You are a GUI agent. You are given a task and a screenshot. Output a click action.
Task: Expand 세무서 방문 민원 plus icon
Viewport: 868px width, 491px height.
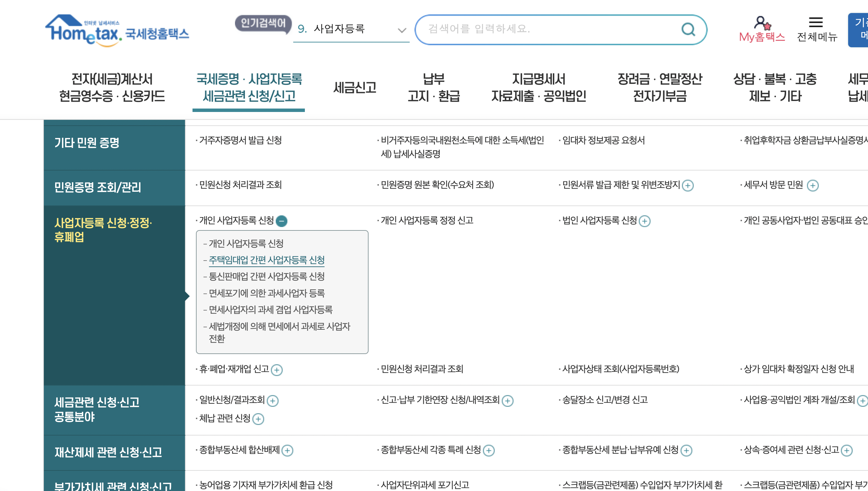(x=813, y=185)
